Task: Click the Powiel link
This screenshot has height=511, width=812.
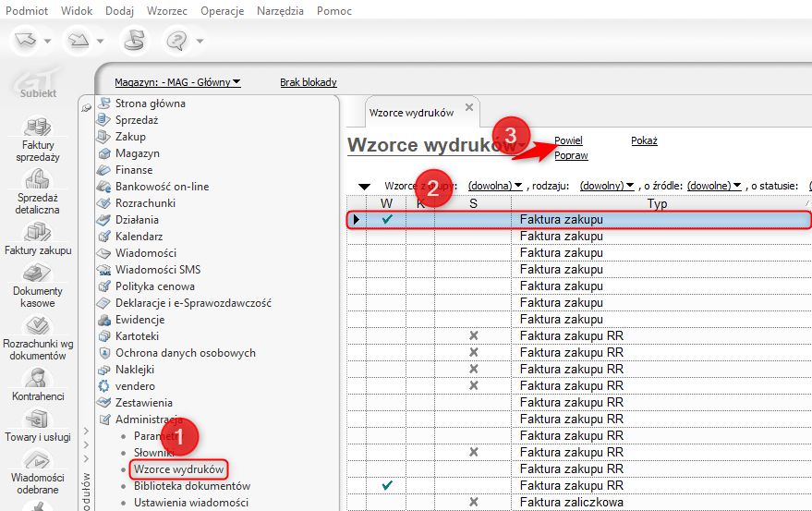Action: (568, 140)
